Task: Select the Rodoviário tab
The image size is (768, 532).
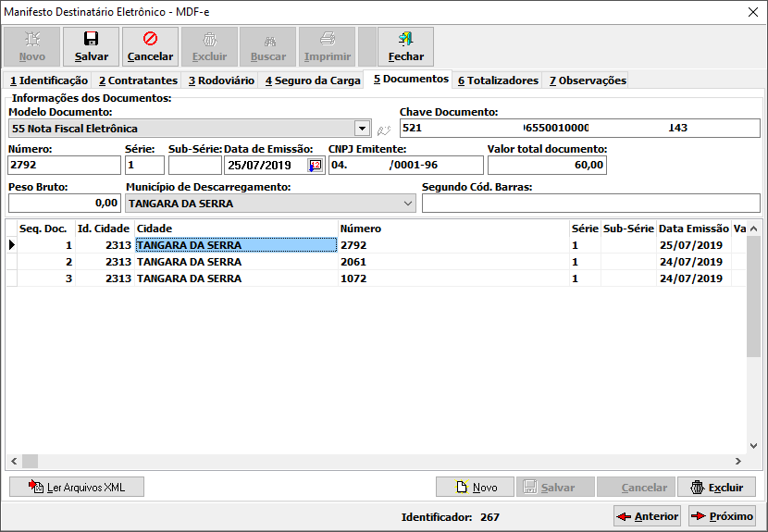Action: (x=220, y=80)
